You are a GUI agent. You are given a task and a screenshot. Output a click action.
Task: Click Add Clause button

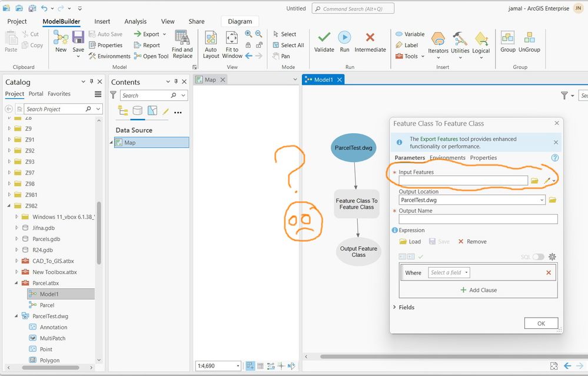pyautogui.click(x=479, y=290)
